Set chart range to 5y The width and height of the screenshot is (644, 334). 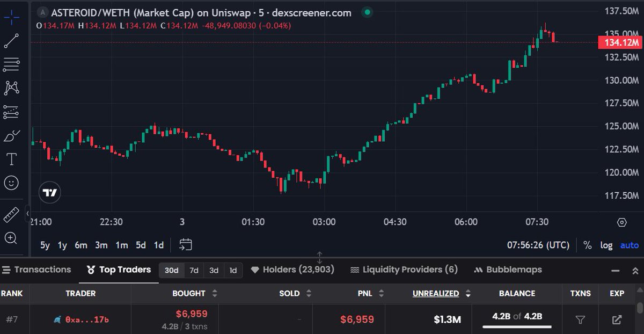click(45, 245)
